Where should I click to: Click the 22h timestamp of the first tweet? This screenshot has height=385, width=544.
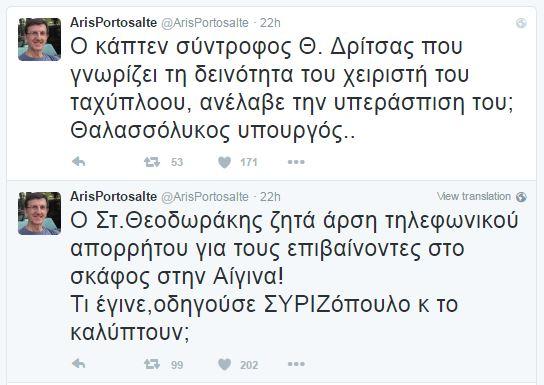(x=270, y=23)
